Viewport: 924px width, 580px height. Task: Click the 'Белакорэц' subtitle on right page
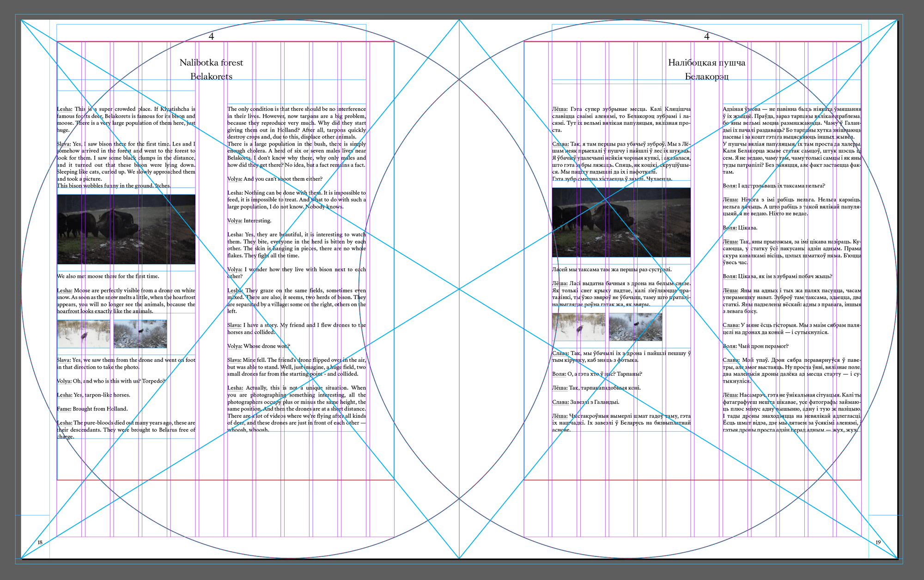coord(706,76)
